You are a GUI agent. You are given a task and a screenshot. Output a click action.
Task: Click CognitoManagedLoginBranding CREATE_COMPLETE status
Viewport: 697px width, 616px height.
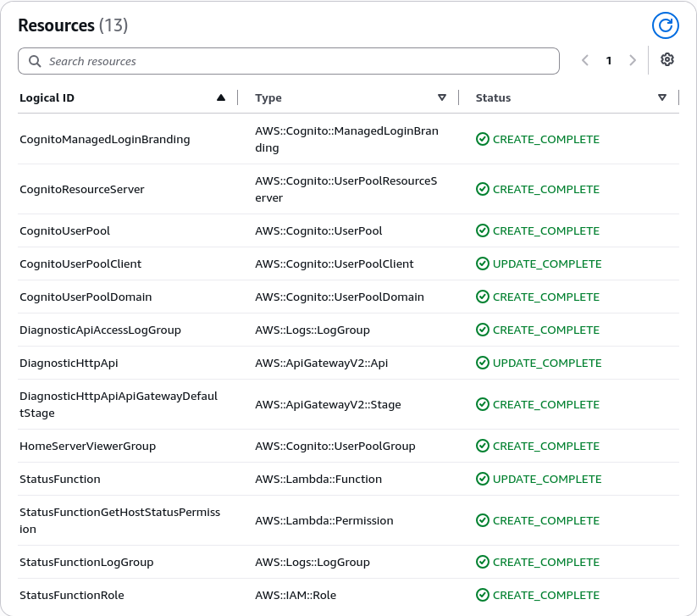546,139
